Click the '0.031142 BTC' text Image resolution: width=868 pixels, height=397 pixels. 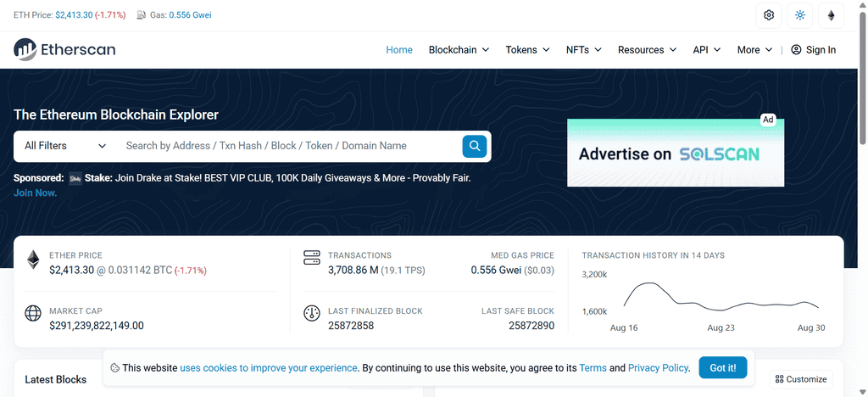140,271
